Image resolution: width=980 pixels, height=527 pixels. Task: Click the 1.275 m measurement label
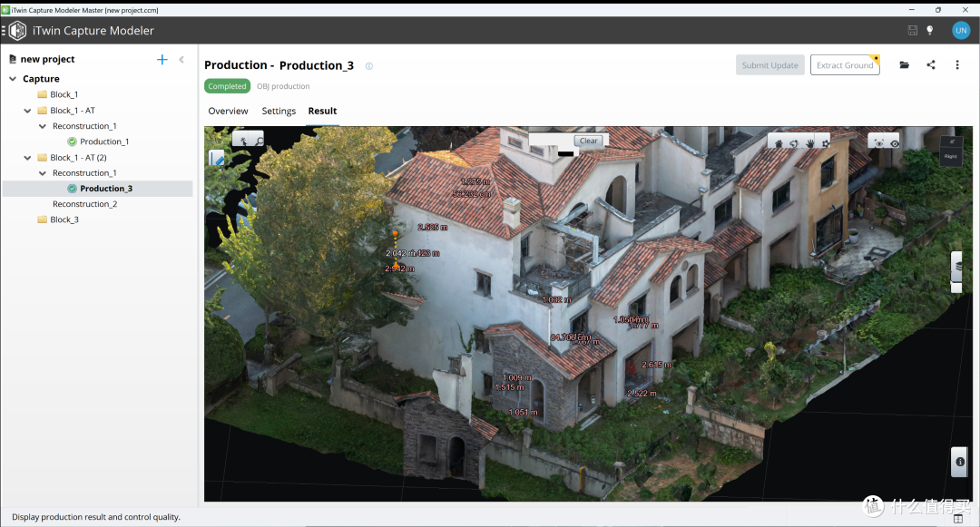(475, 181)
